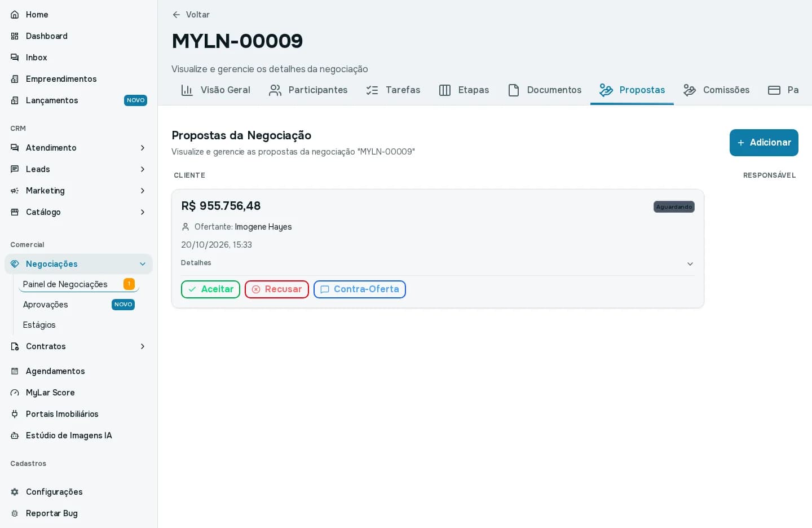Screen dimensions: 812x528
Task: Go to the Etapas tab
Action: [x=464, y=90]
